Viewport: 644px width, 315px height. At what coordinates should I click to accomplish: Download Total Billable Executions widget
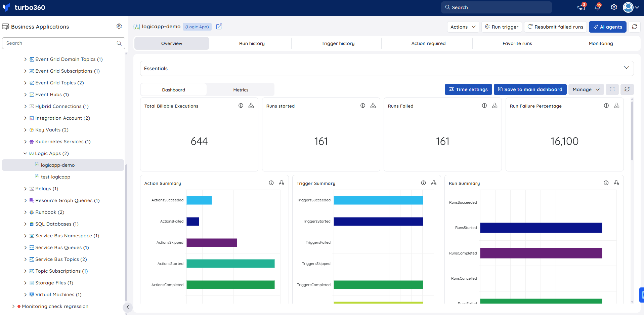click(x=251, y=106)
